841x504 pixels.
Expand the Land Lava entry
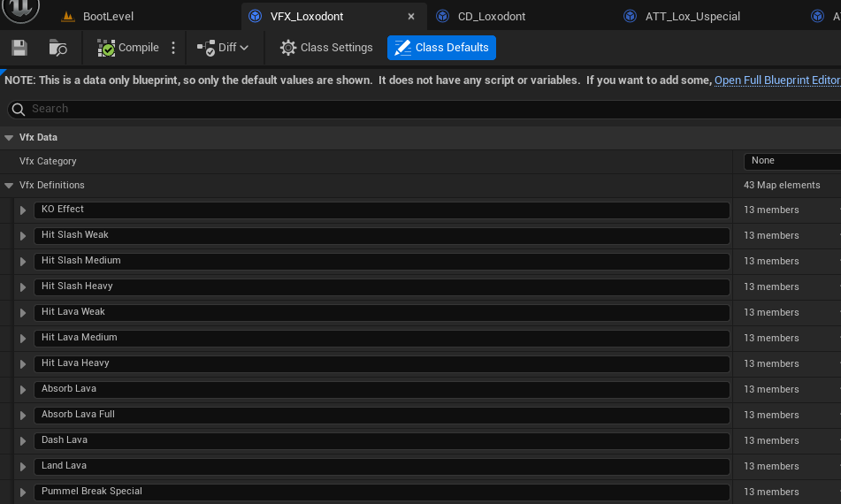[22, 467]
